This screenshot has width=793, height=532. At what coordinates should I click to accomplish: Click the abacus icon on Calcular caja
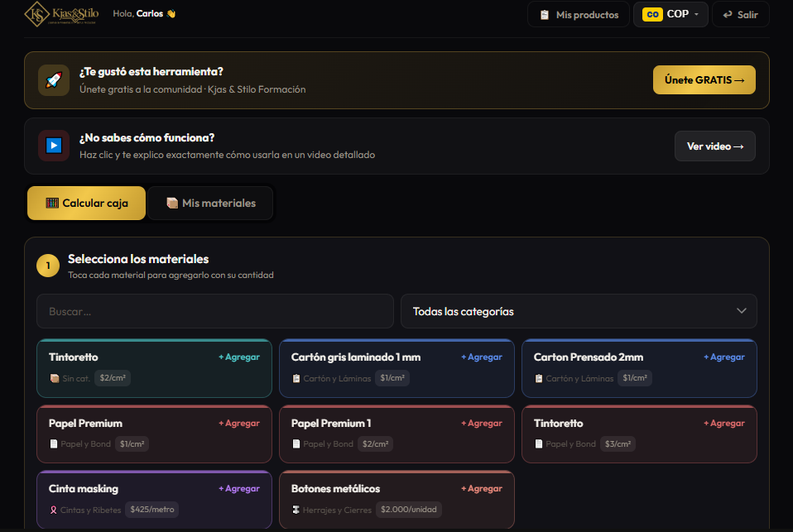52,203
